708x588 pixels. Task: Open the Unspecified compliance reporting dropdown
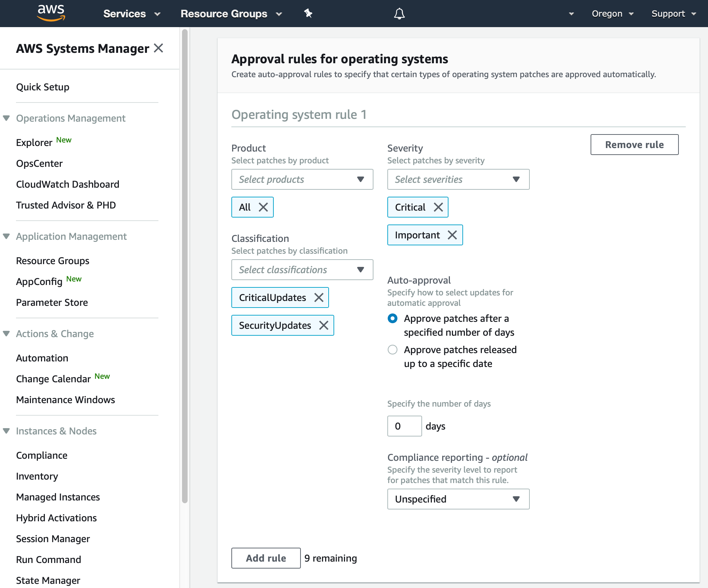click(x=458, y=499)
